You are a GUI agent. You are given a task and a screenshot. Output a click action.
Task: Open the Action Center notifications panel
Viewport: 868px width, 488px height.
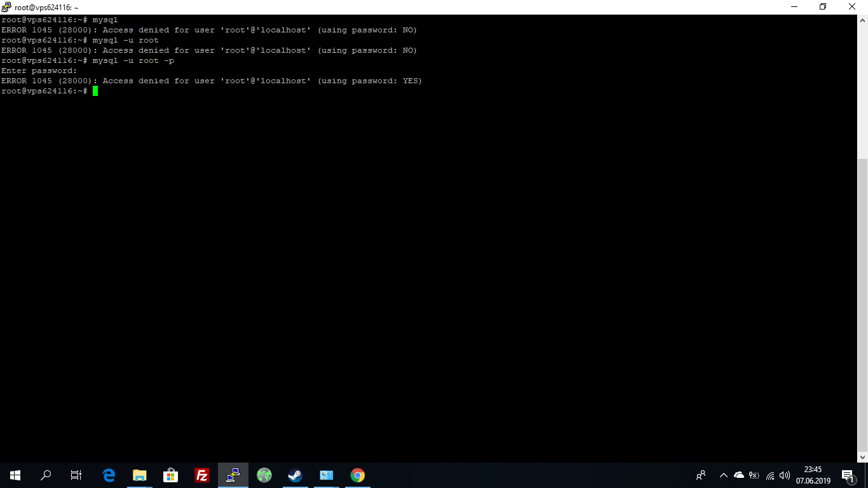(847, 475)
